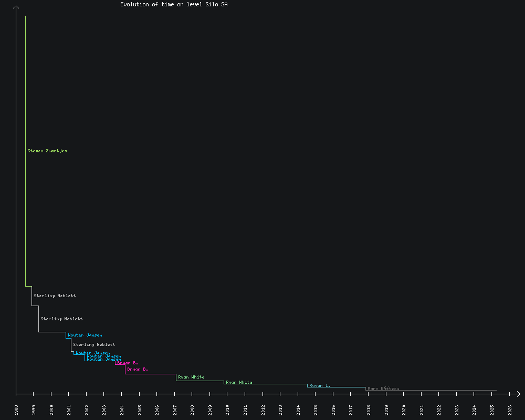Click the upper Bryan B. label
This screenshot has width=525, height=420.
128,363
